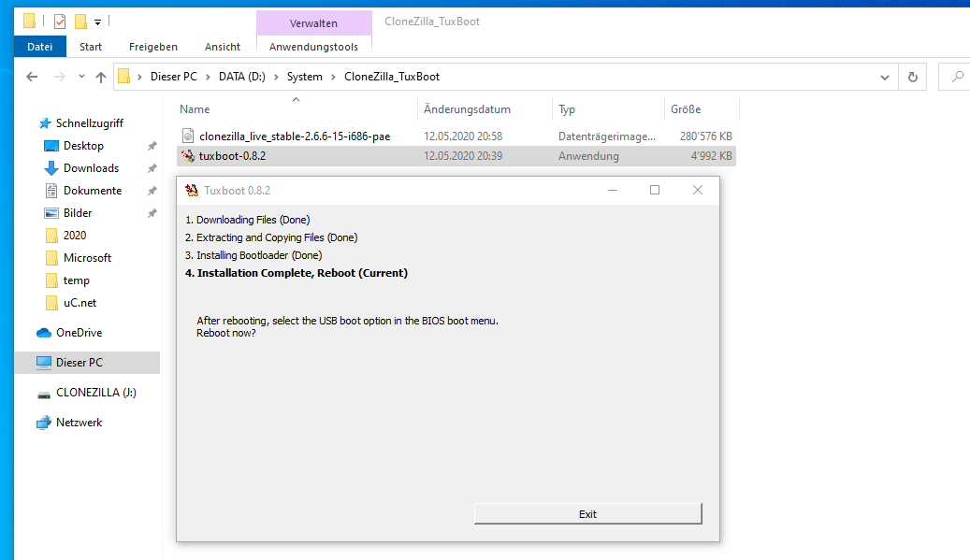Screen dimensions: 970x560
Task: Sort by the Änderungsdatum column header
Action: (467, 109)
